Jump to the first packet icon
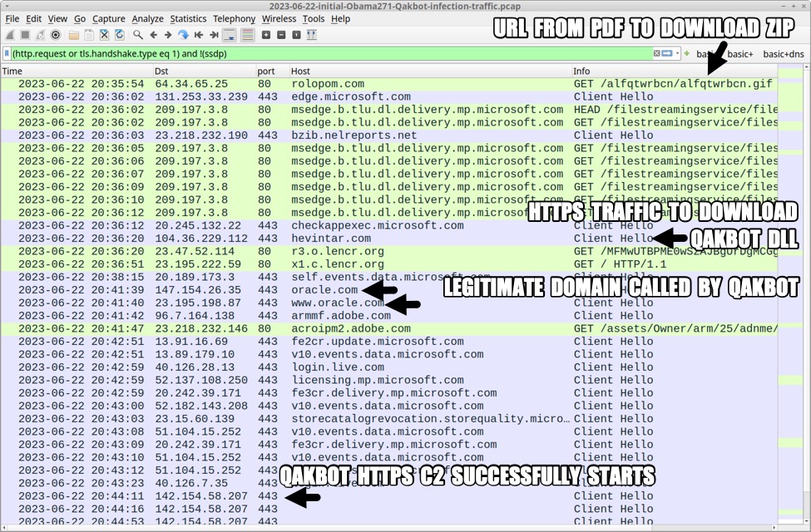 [199, 35]
